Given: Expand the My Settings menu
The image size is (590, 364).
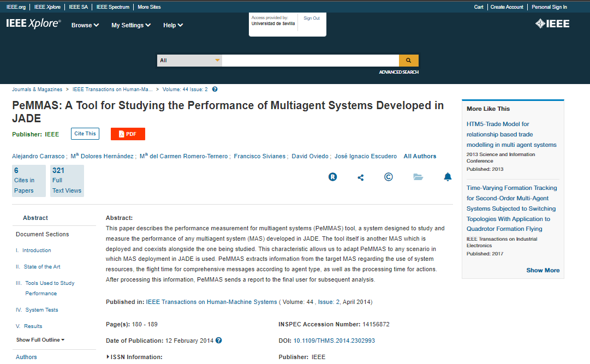Looking at the screenshot, I should click(x=130, y=25).
